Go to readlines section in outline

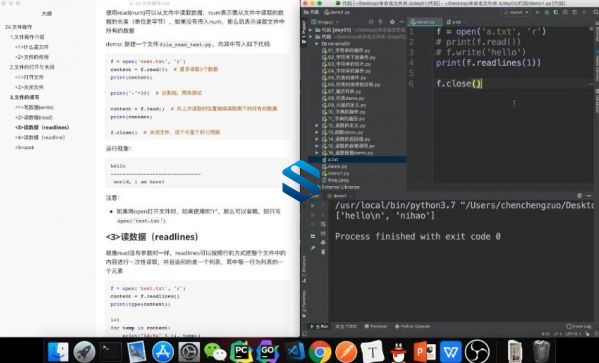(42, 127)
